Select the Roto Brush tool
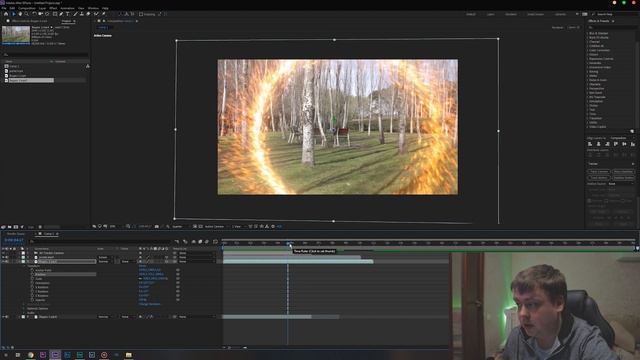 (x=96, y=14)
